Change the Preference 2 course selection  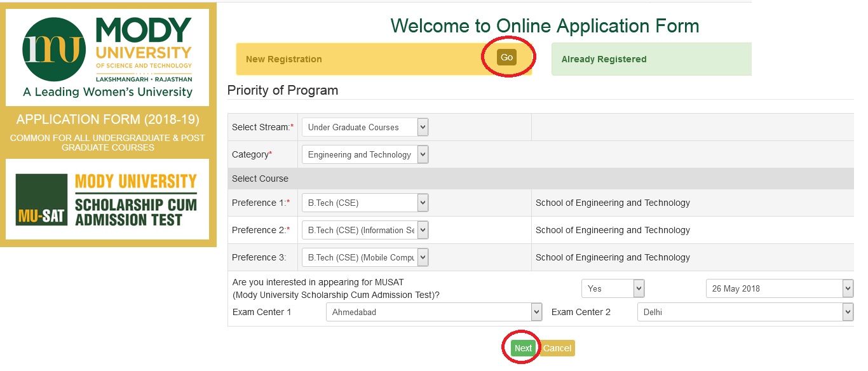[365, 230]
